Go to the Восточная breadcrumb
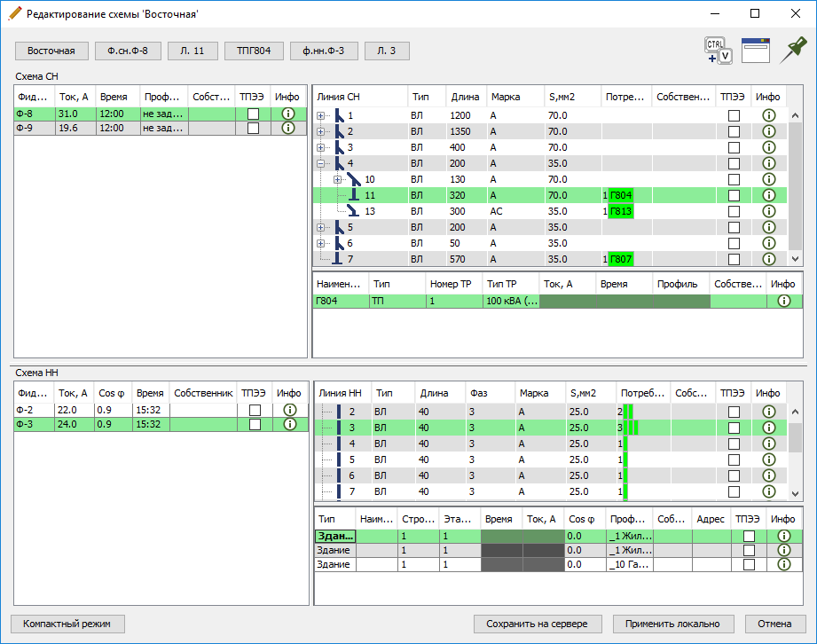The width and height of the screenshot is (817, 644). [x=51, y=51]
